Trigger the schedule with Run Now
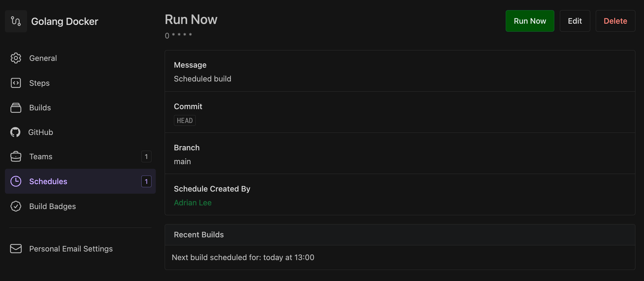The image size is (644, 281). click(530, 21)
